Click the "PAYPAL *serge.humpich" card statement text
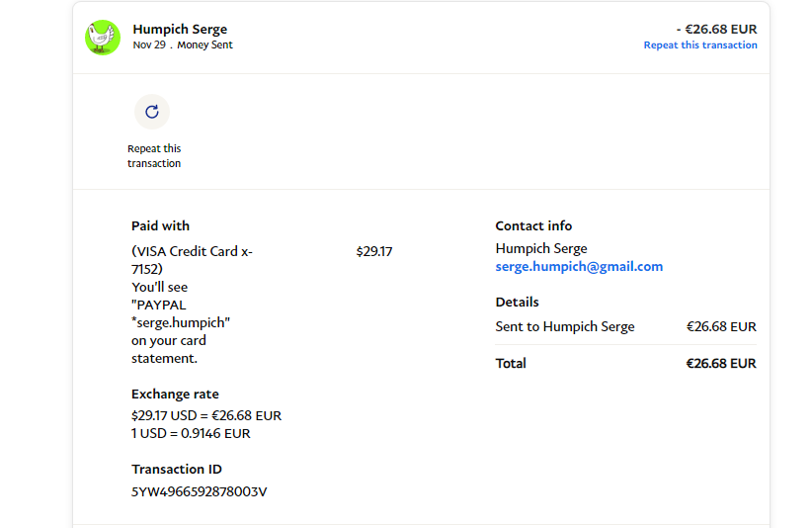The image size is (812, 528). 181,314
